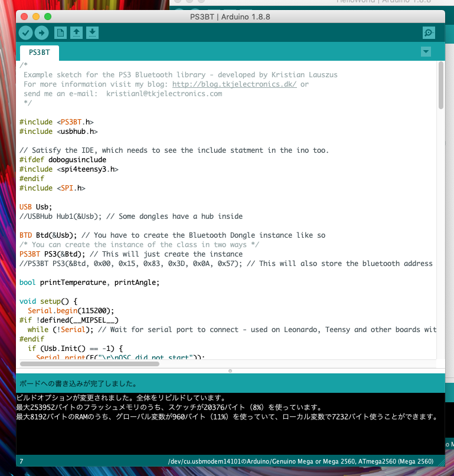
Task: Click the 'if (Usb.Init() == -1) {' line
Action: point(75,349)
